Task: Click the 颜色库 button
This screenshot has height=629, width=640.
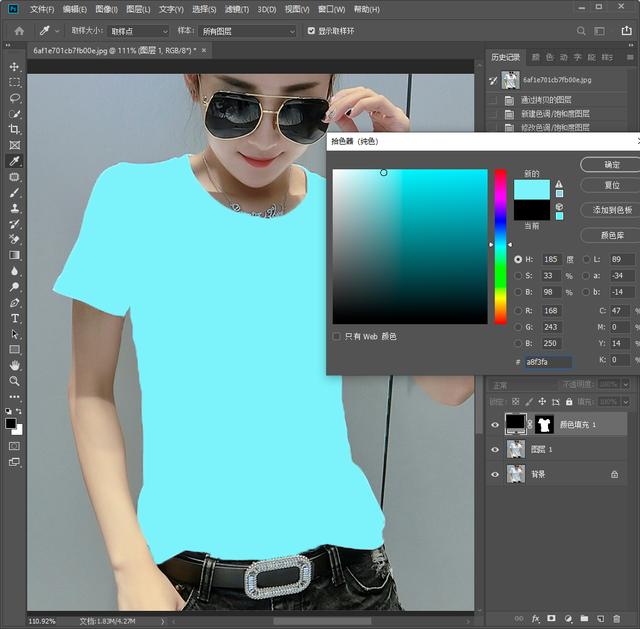Action: tap(612, 235)
